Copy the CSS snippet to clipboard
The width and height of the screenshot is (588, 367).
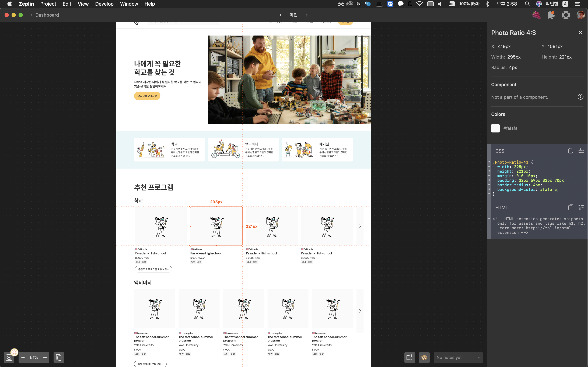tap(570, 151)
